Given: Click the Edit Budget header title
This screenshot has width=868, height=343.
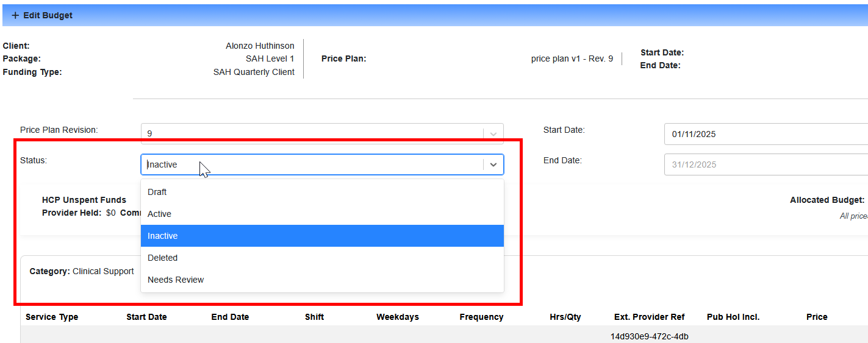Looking at the screenshot, I should [x=48, y=15].
